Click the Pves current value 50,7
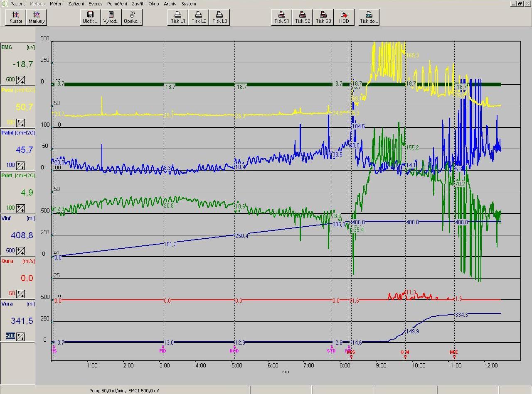Viewport: 532px width, 394px height. pos(24,107)
